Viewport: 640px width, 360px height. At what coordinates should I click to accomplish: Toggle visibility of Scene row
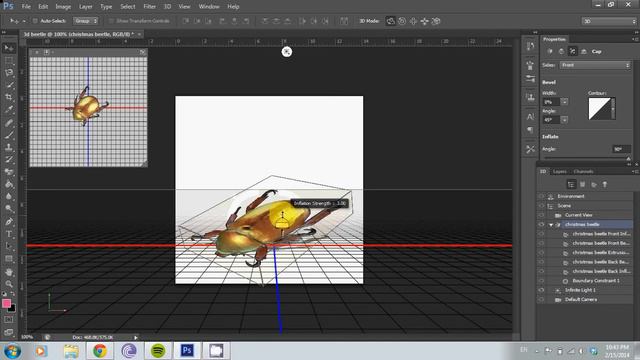[541, 206]
